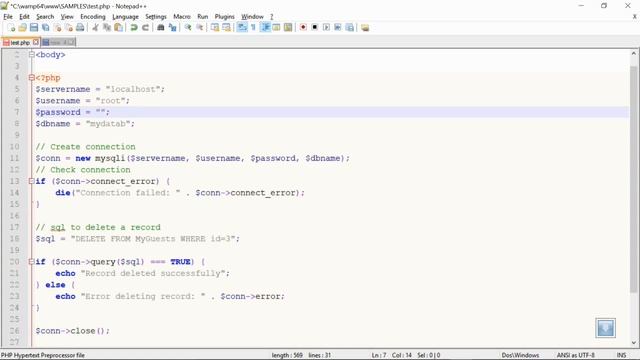640x360 pixels.
Task: Click the Stop recording black square icon
Action: 315,27
